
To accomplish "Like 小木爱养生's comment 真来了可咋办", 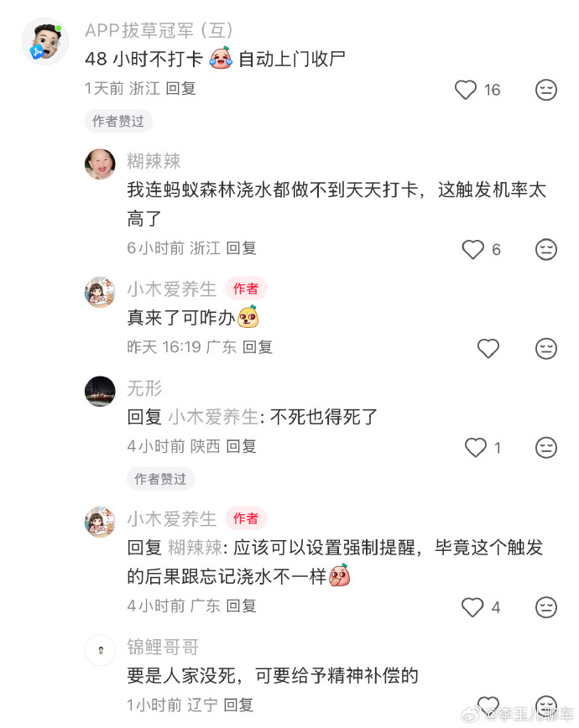I will tap(488, 348).
